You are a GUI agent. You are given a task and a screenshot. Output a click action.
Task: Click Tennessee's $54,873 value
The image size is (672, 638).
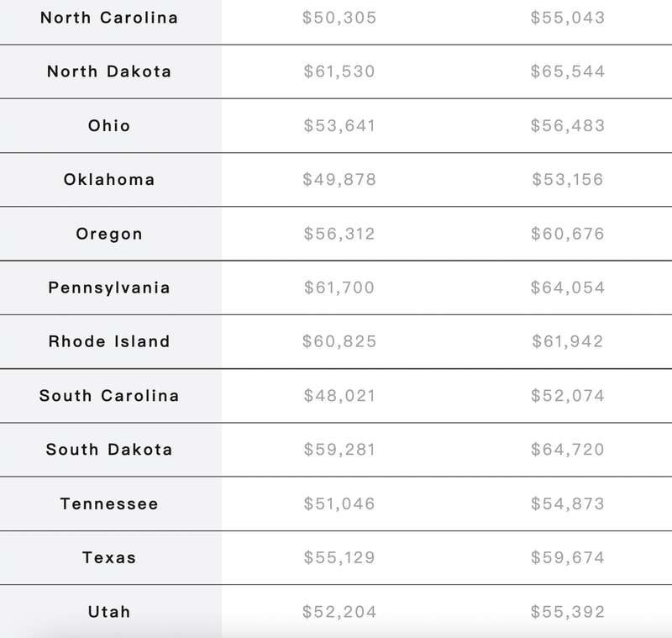pos(568,504)
